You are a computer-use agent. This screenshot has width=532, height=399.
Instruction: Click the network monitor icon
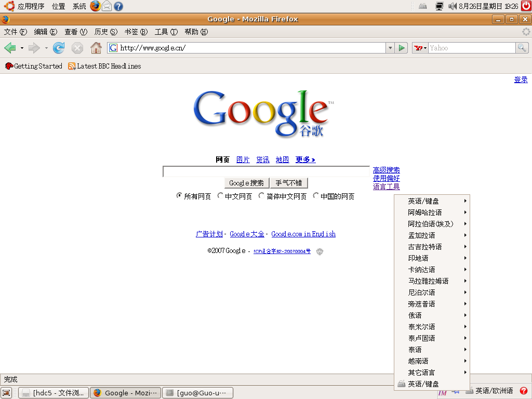[x=440, y=6]
